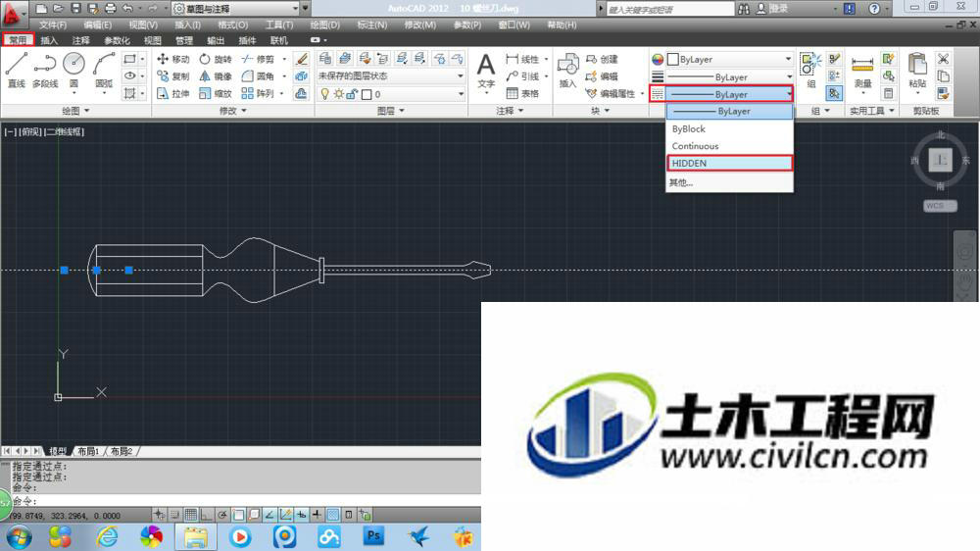Expand the Layers (图层) panel
Viewport: 980px width, 551px height.
click(x=391, y=111)
